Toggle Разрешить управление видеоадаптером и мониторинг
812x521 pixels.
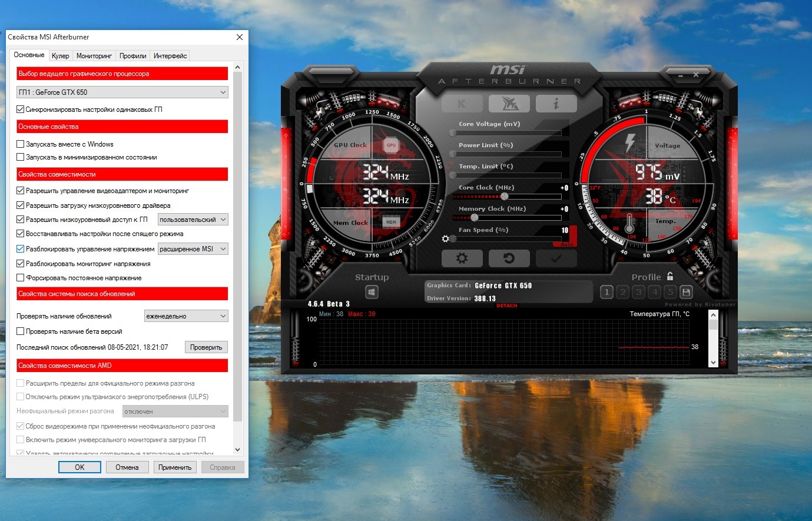pos(21,191)
